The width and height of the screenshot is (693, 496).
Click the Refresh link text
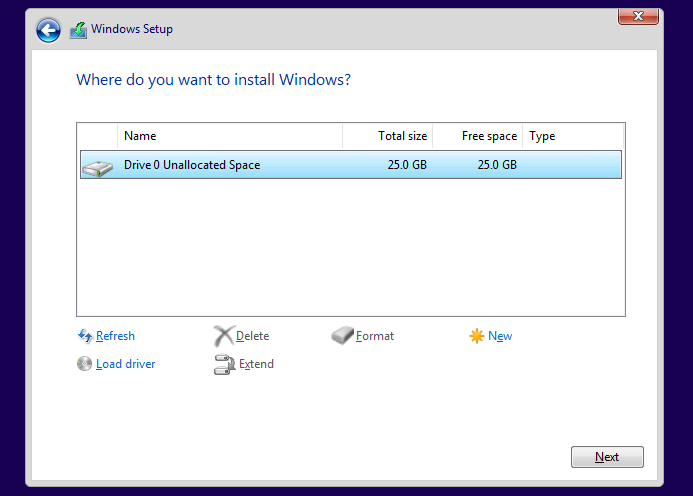pyautogui.click(x=115, y=336)
